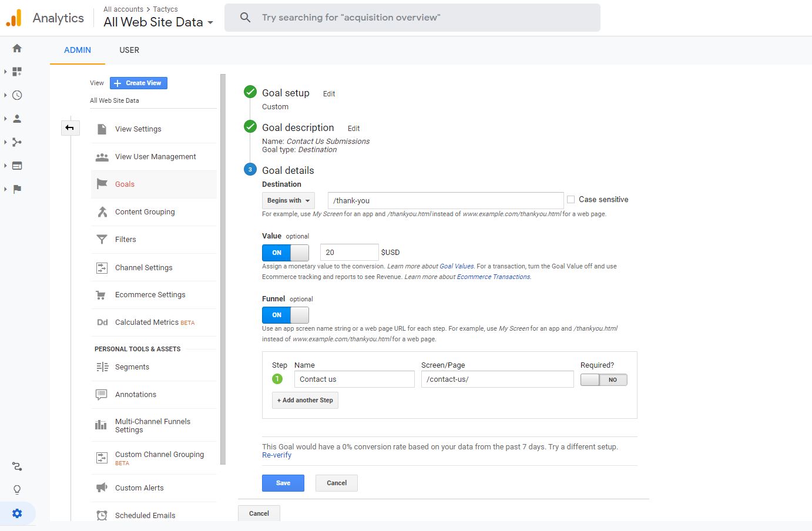Click the bottom Cancel button
812x531 pixels.
pos(259,513)
